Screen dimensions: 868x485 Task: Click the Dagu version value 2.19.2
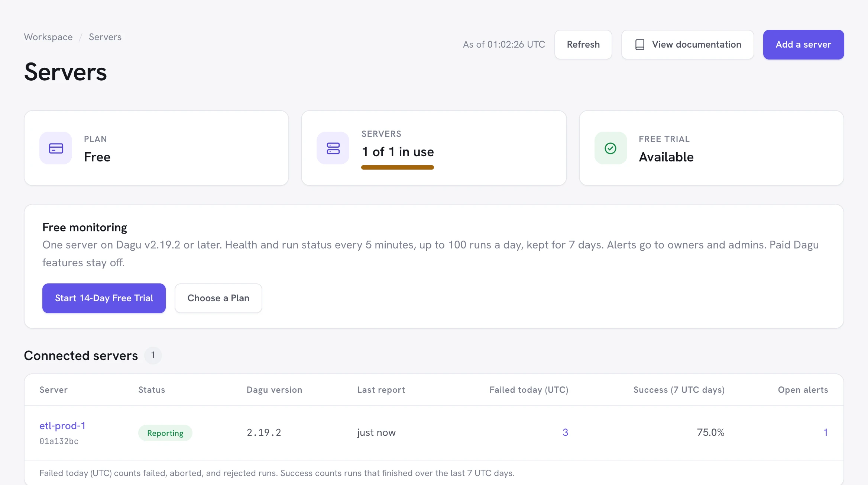(x=264, y=433)
